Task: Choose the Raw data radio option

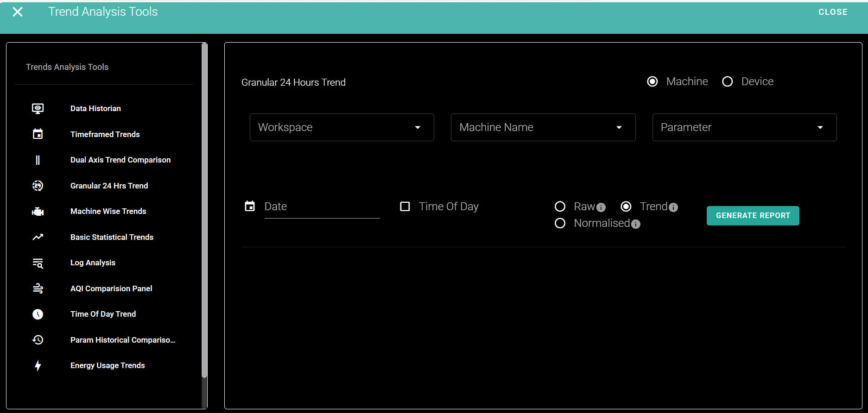Action: click(x=560, y=206)
